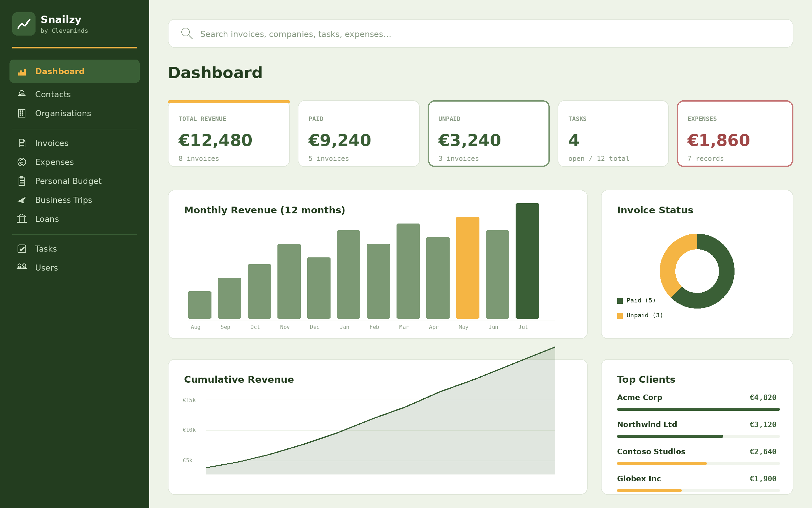Click the Top Clients heading

[646, 380]
